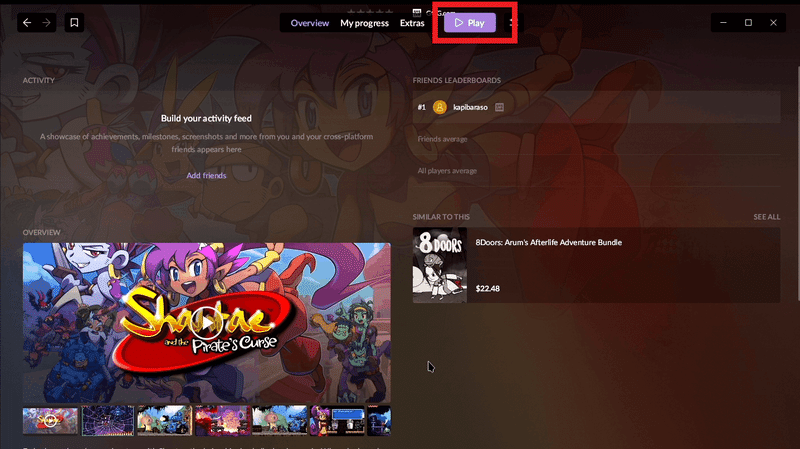Select the spider web screenshot thumbnail
This screenshot has width=800, height=449.
point(108,420)
